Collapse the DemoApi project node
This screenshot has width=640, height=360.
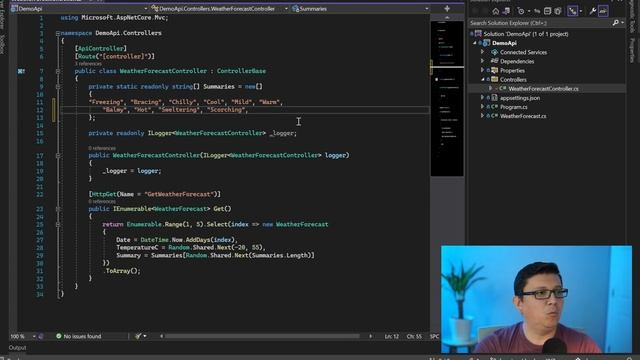(x=475, y=43)
